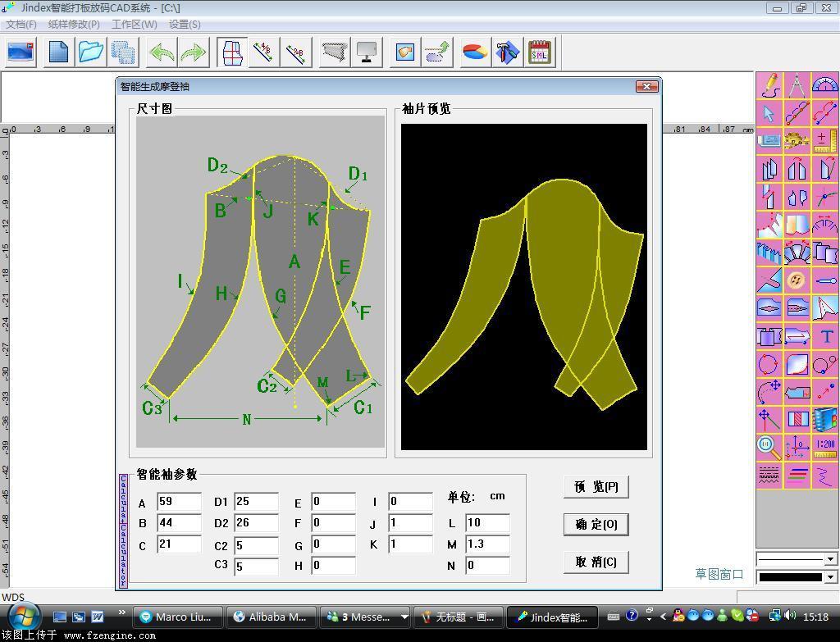The image size is (840, 642).
Task: Switch to Marco Liu taskbar window
Action: pos(177,617)
